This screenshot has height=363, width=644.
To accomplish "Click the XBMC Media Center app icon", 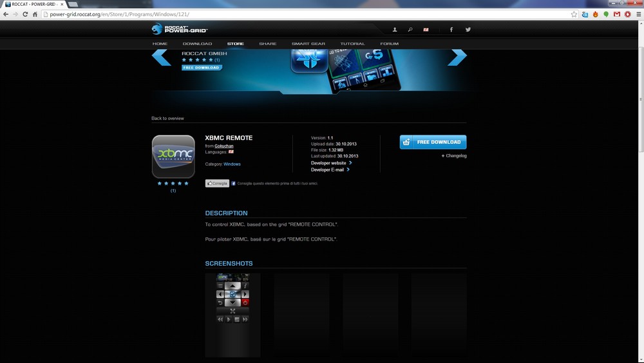I will [x=173, y=157].
